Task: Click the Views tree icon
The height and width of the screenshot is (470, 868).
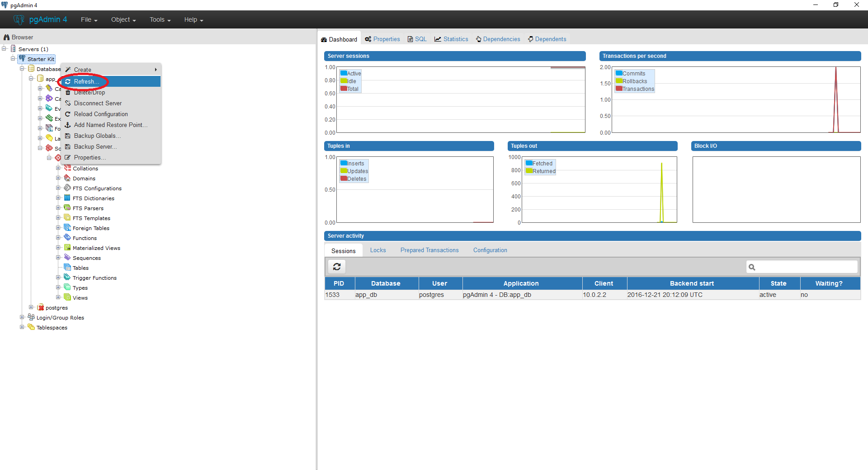Action: click(67, 297)
